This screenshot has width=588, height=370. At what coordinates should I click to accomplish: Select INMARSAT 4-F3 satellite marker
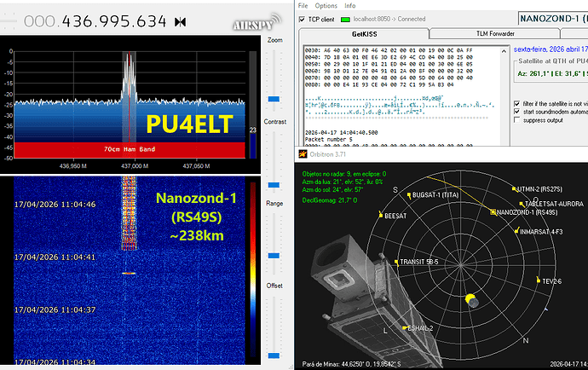click(x=516, y=231)
